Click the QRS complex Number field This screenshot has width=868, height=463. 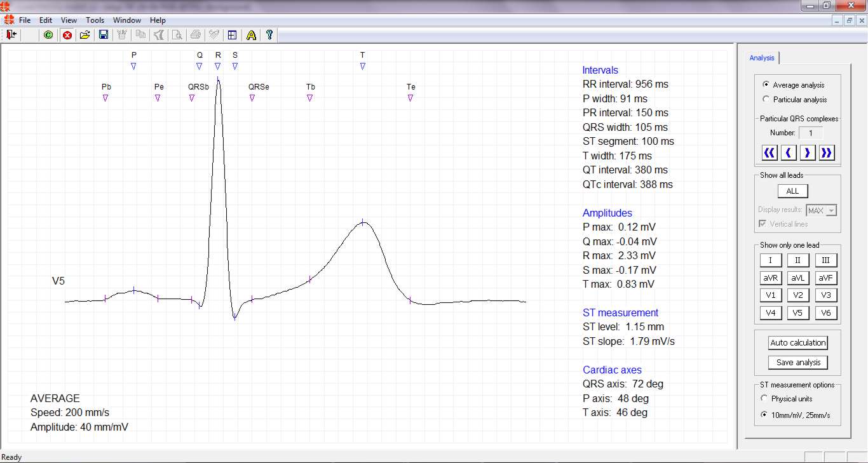pos(811,133)
